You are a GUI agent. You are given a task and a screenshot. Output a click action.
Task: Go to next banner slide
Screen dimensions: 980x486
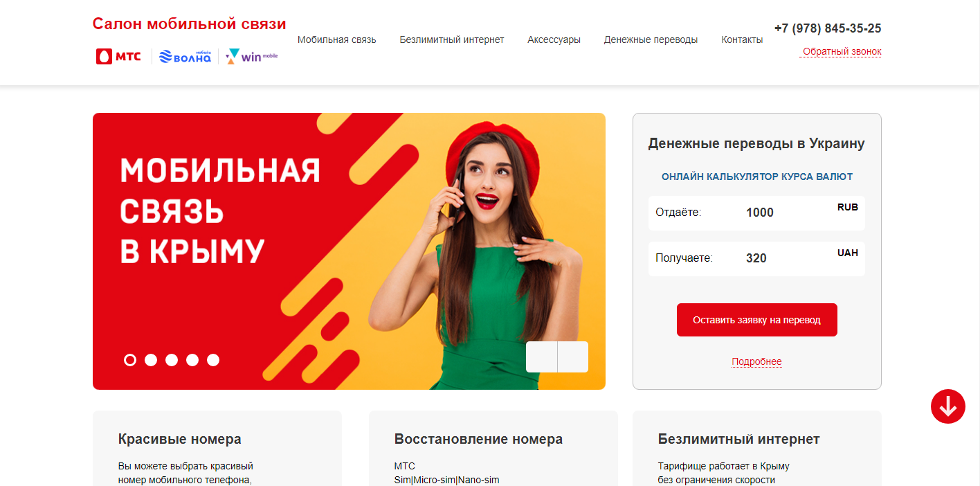(573, 357)
